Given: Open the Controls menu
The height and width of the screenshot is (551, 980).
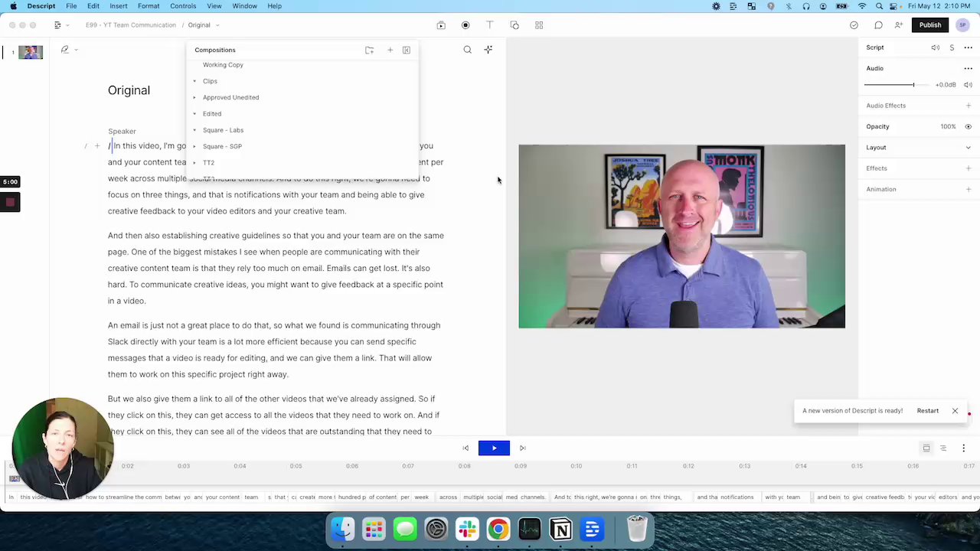Looking at the screenshot, I should pyautogui.click(x=183, y=6).
